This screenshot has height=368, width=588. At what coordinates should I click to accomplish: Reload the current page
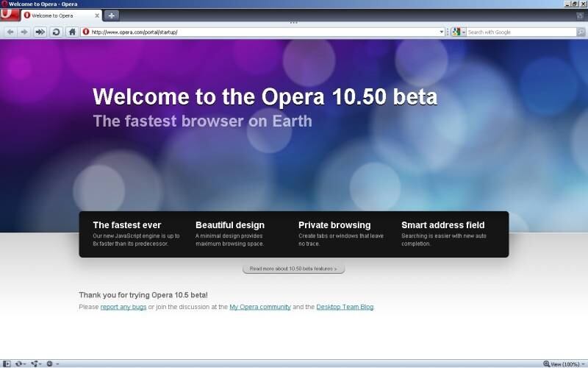tap(56, 32)
